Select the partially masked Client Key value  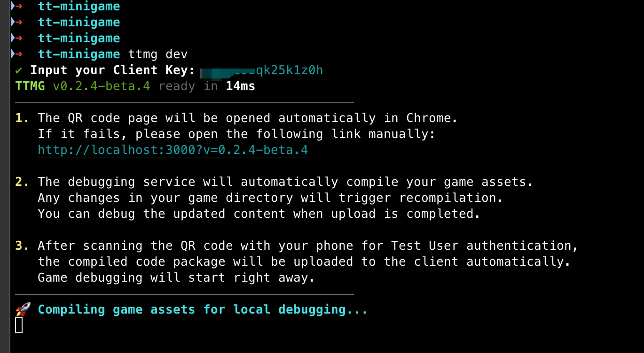tap(261, 70)
